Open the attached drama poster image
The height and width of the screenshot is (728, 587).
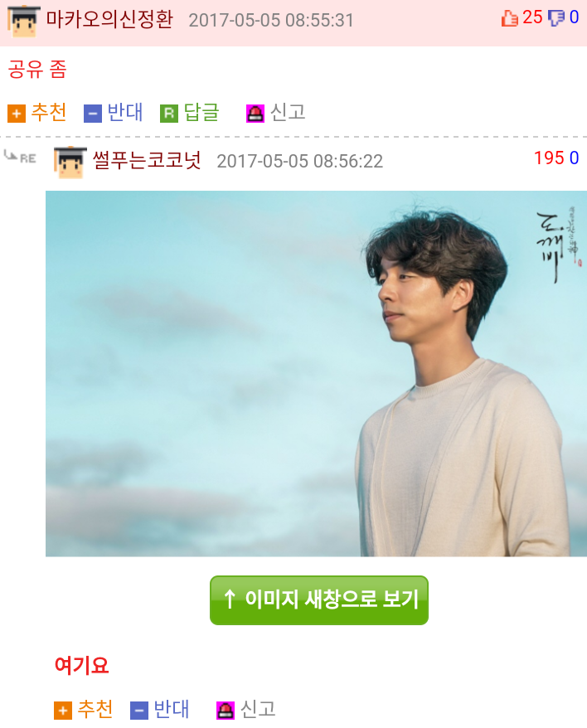[316, 373]
